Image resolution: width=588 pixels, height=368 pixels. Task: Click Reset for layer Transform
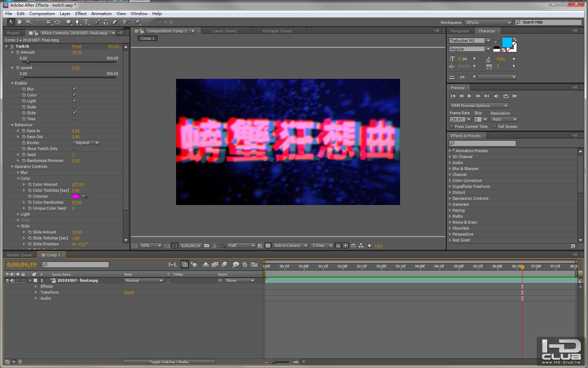coord(129,292)
